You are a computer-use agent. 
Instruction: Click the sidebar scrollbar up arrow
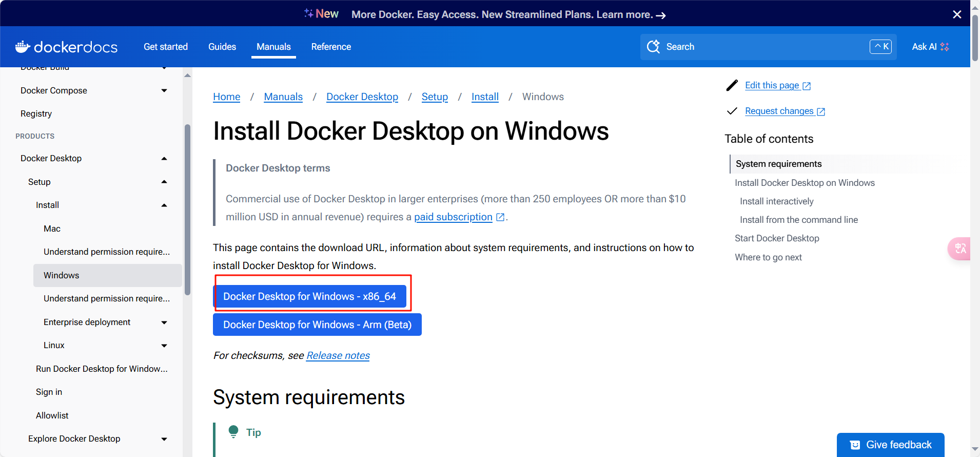pyautogui.click(x=187, y=75)
